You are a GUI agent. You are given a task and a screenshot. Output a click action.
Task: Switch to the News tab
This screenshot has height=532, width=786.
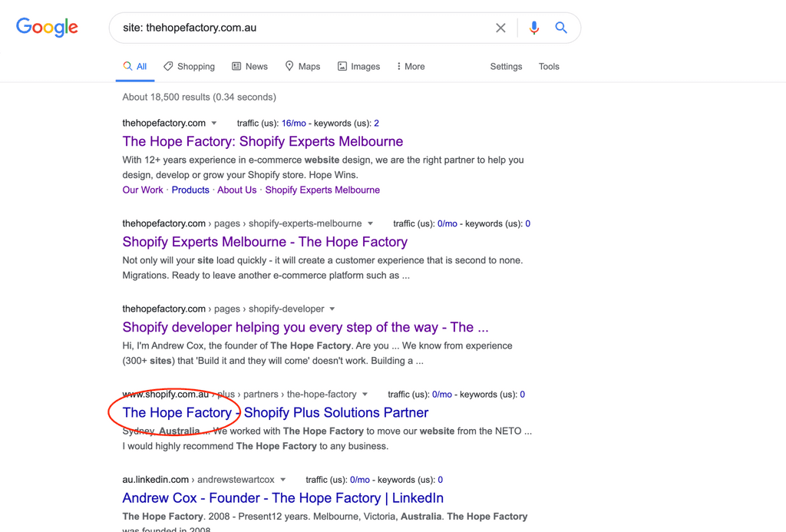(249, 66)
